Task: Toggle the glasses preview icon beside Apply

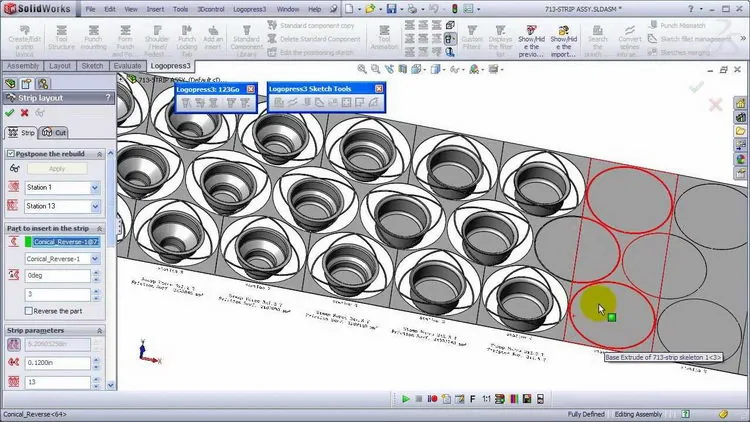Action: (x=14, y=168)
